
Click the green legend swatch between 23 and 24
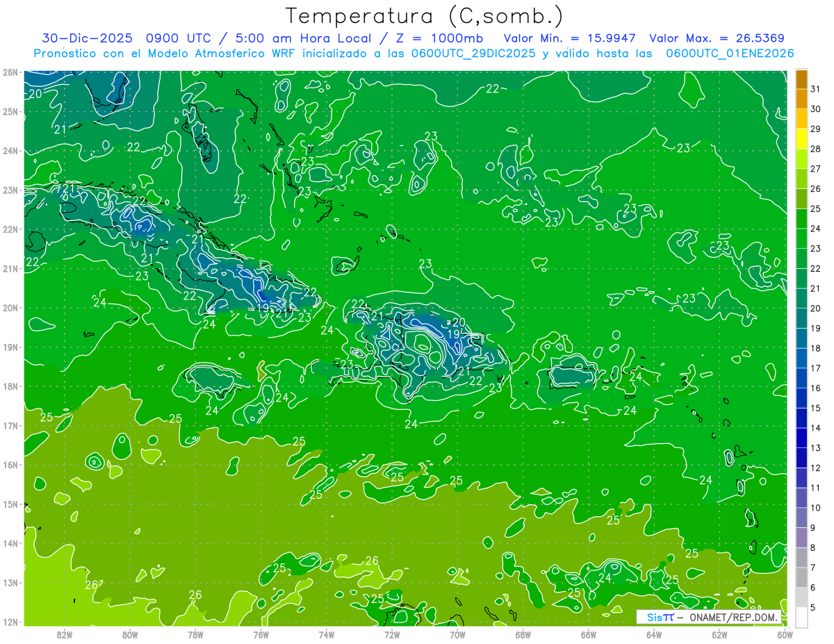(x=801, y=238)
